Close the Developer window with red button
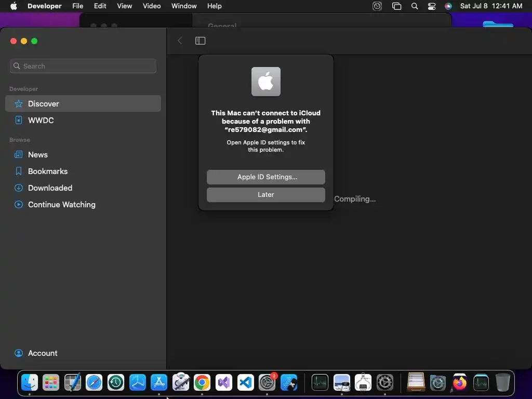 tap(14, 41)
